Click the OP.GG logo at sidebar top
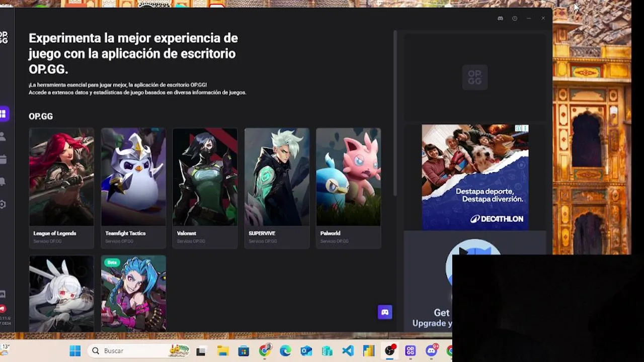644x362 pixels. point(4,38)
